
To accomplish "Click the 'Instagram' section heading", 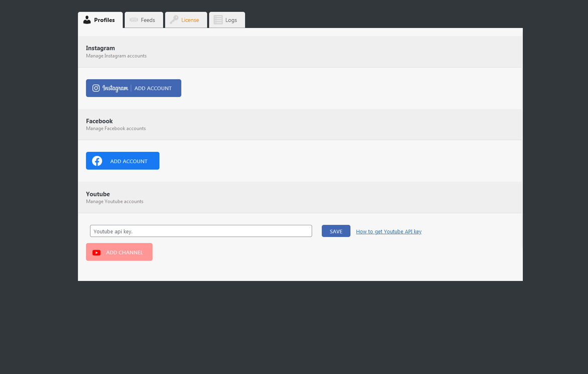I will 100,48.
